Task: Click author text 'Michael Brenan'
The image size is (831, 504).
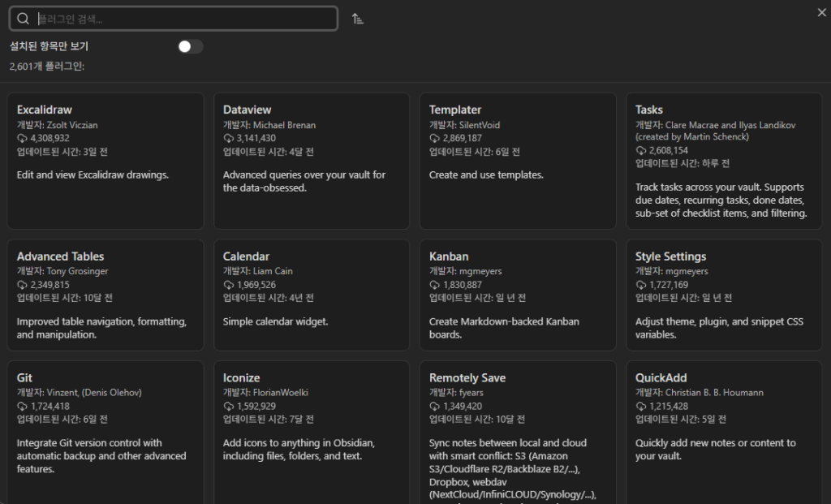Action: coord(284,125)
